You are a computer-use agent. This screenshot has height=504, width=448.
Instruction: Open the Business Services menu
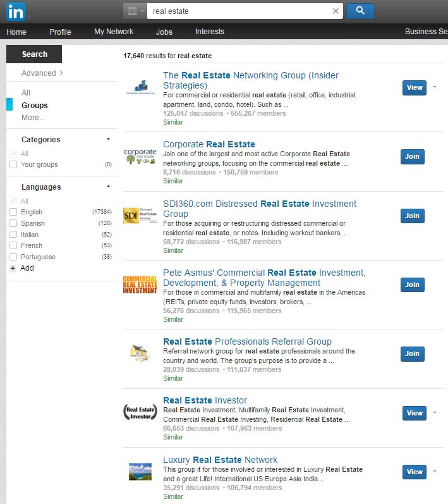(426, 32)
